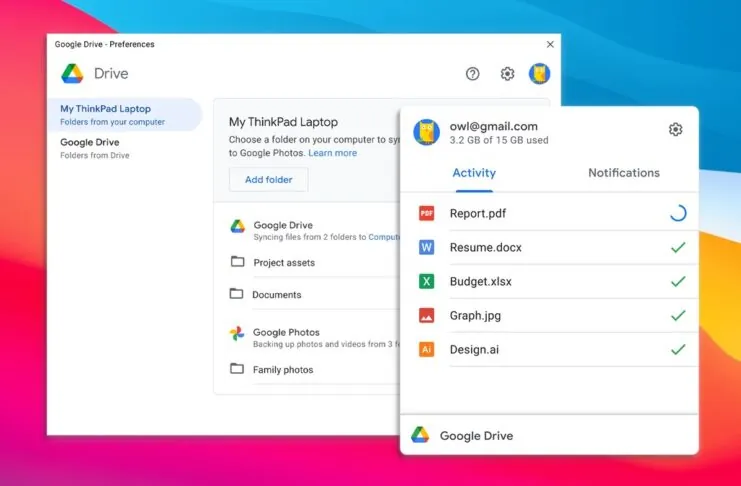
Task: Select My ThinkPad Laptop in the sidebar
Action: coord(124,114)
